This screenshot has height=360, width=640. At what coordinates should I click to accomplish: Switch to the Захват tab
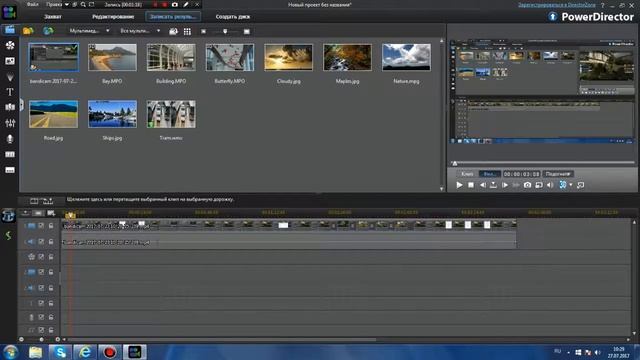pyautogui.click(x=53, y=17)
